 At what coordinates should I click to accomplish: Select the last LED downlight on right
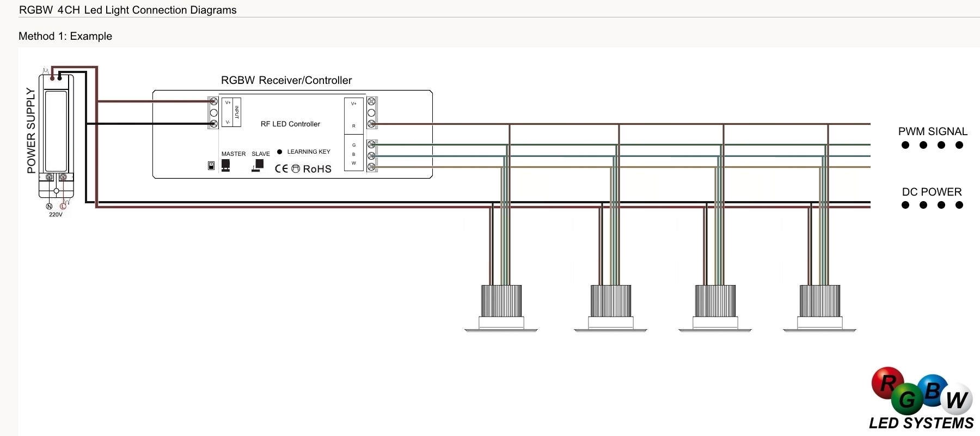819,307
